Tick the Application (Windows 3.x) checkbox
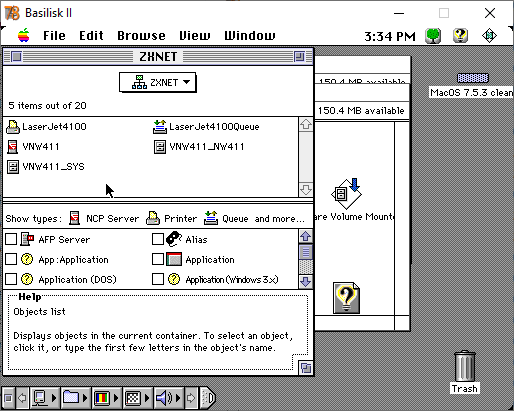 (158, 279)
